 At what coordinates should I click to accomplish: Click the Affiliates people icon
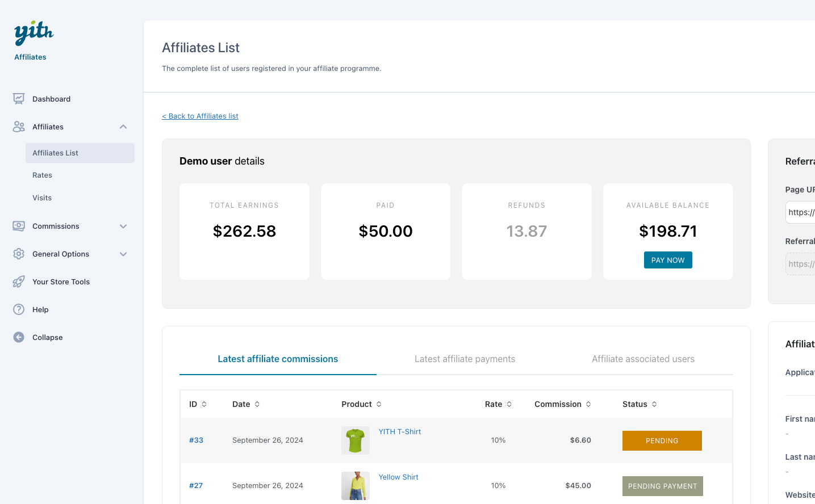19,127
